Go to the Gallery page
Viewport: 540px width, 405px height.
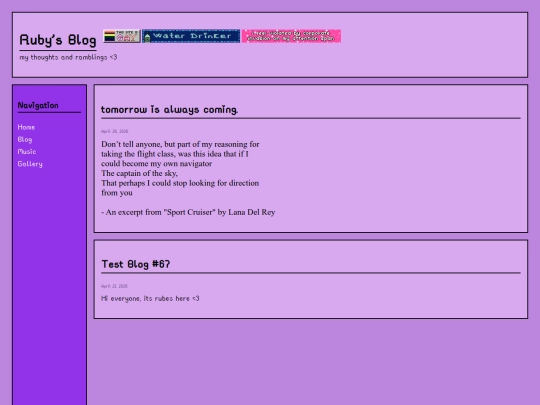[30, 164]
